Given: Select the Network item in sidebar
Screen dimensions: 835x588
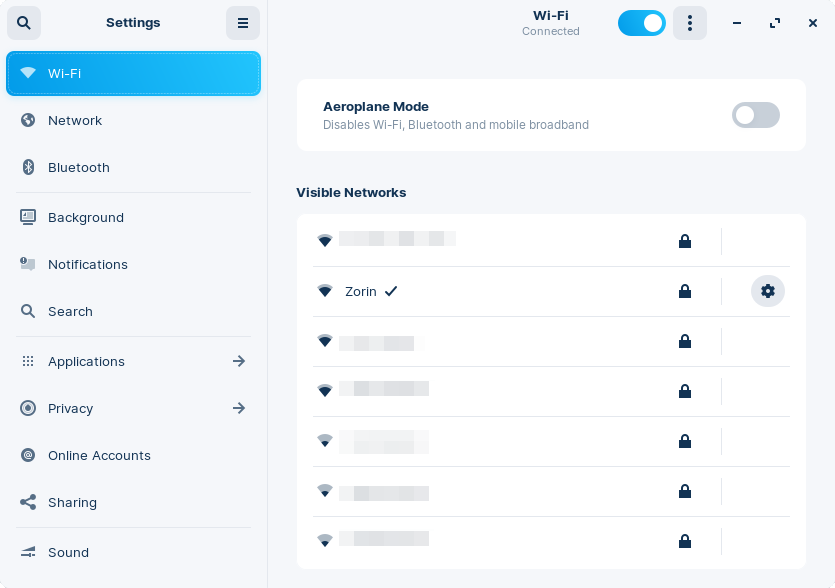Looking at the screenshot, I should point(75,120).
